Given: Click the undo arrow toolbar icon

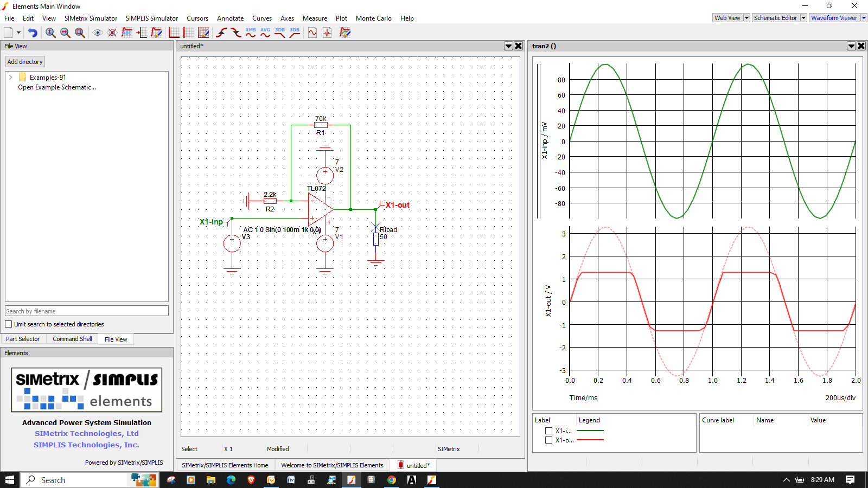Looking at the screenshot, I should (33, 33).
